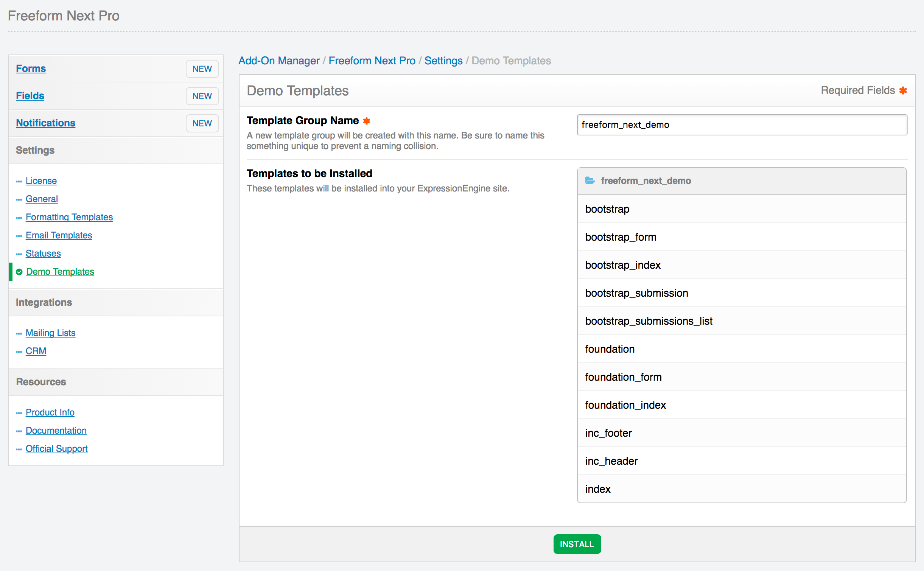Click the Forms icon in sidebar
This screenshot has height=571, width=924.
click(x=31, y=68)
